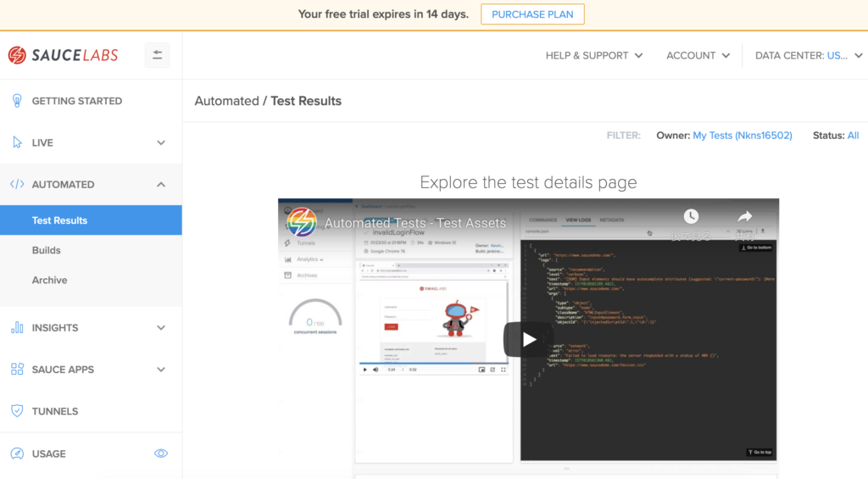Click the Insights menu label
This screenshot has height=479, width=868.
55,328
